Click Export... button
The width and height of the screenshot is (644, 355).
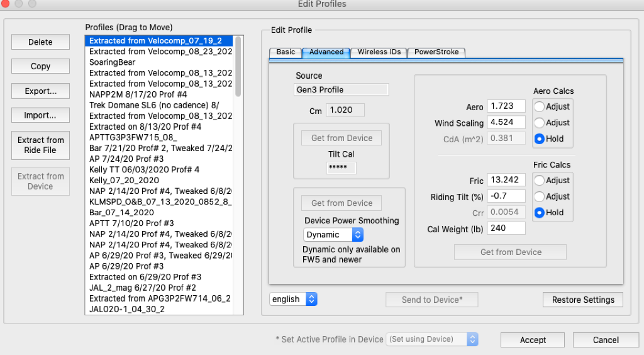40,91
